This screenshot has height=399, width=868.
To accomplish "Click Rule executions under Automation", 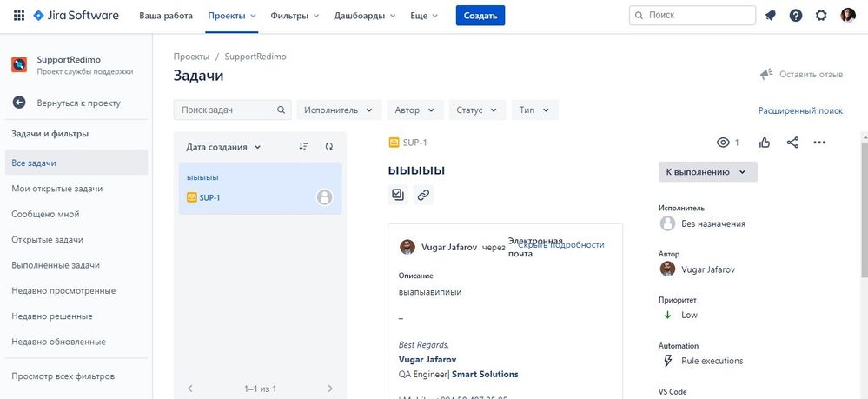I will [712, 361].
